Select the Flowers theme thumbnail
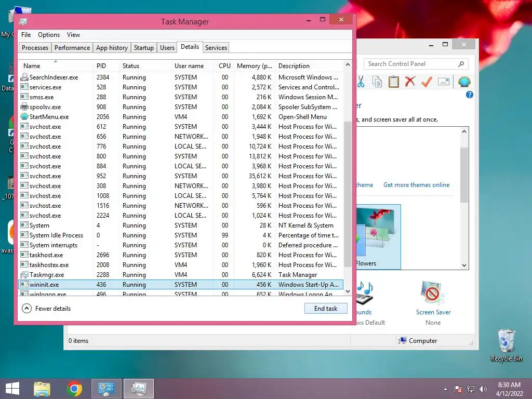Screen dimensions: 532x399 378,236
